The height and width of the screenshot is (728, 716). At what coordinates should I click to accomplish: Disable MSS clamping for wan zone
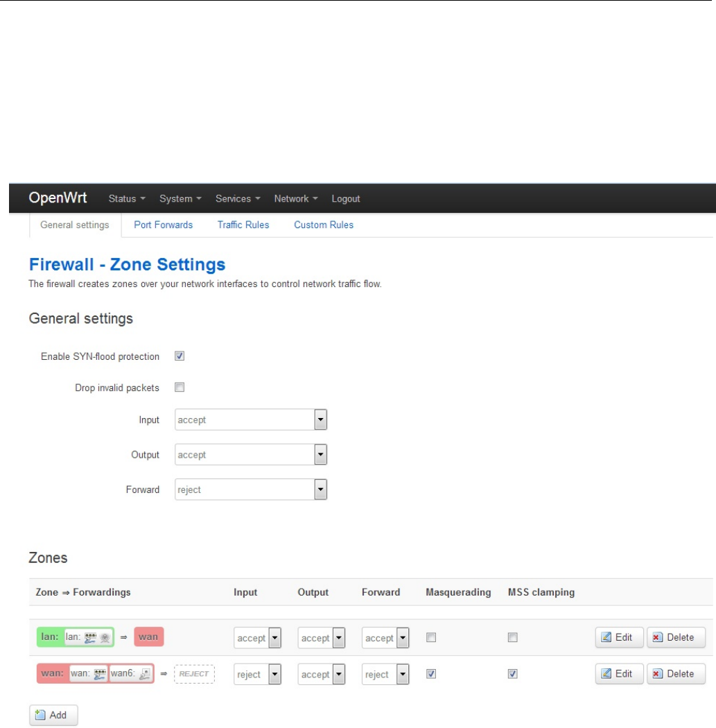pos(513,673)
